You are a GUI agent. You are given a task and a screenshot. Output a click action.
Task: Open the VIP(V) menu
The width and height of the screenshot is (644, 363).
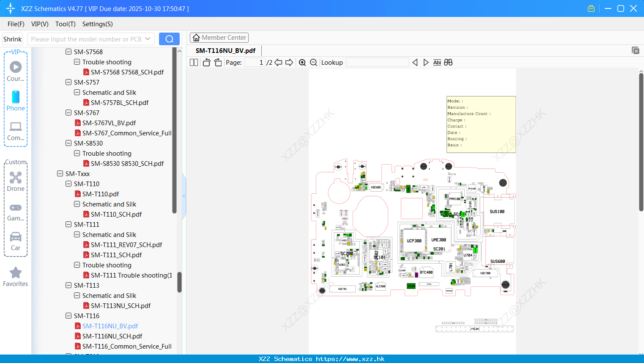(x=40, y=24)
